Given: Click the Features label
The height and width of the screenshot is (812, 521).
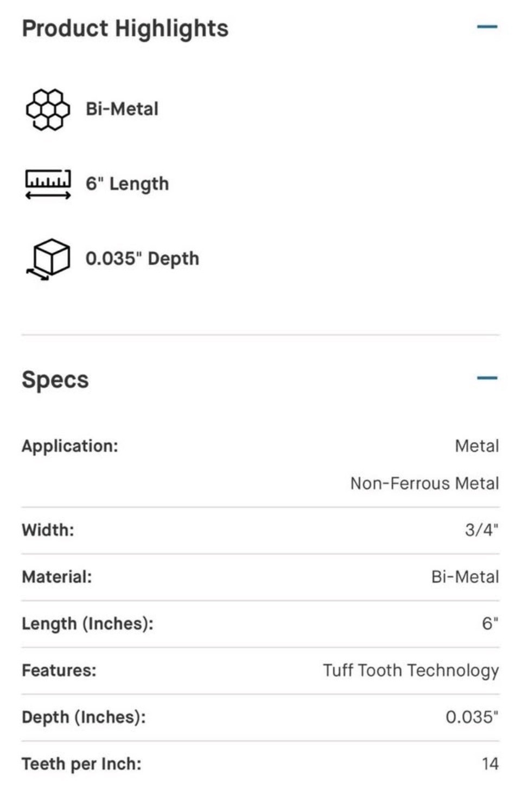Looking at the screenshot, I should [x=59, y=670].
